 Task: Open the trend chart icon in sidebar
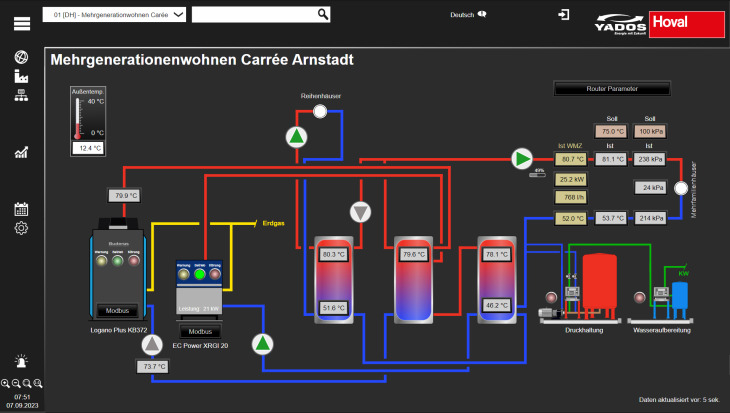(x=21, y=152)
